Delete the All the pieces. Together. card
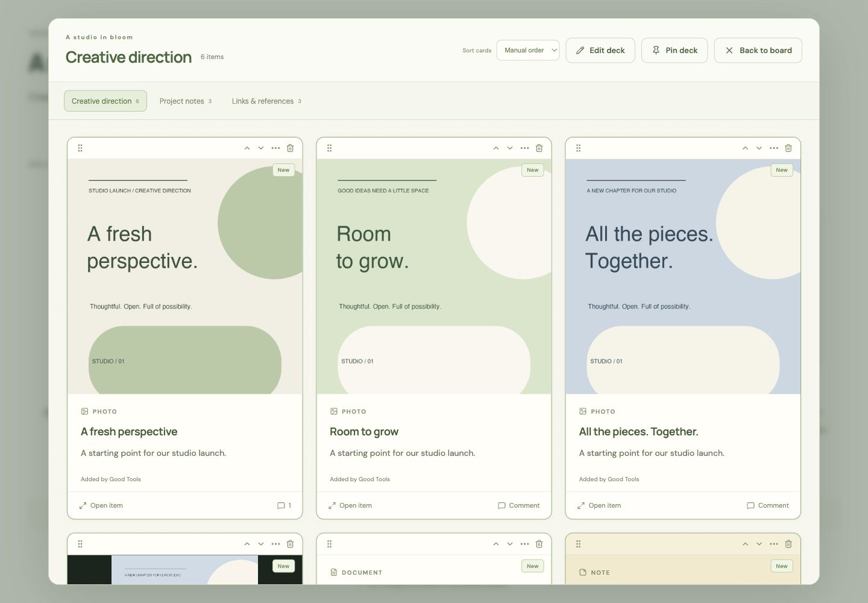This screenshot has width=868, height=603. pos(788,148)
